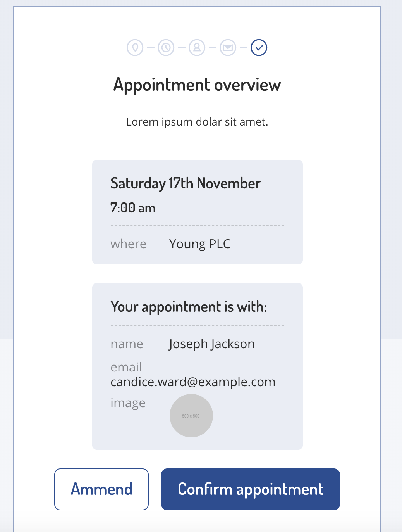402x532 pixels.
Task: Click the 'Your appointment is with:' heading
Action: click(189, 307)
